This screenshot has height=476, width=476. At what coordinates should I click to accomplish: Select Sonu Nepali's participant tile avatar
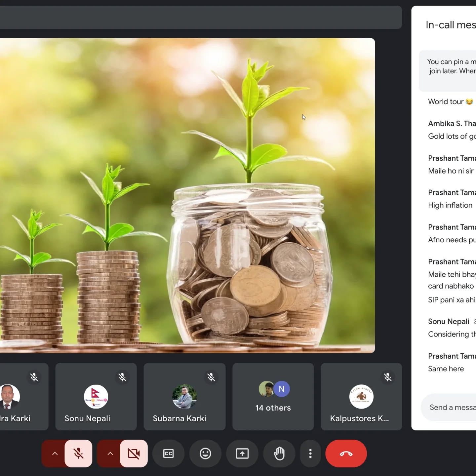point(96,397)
